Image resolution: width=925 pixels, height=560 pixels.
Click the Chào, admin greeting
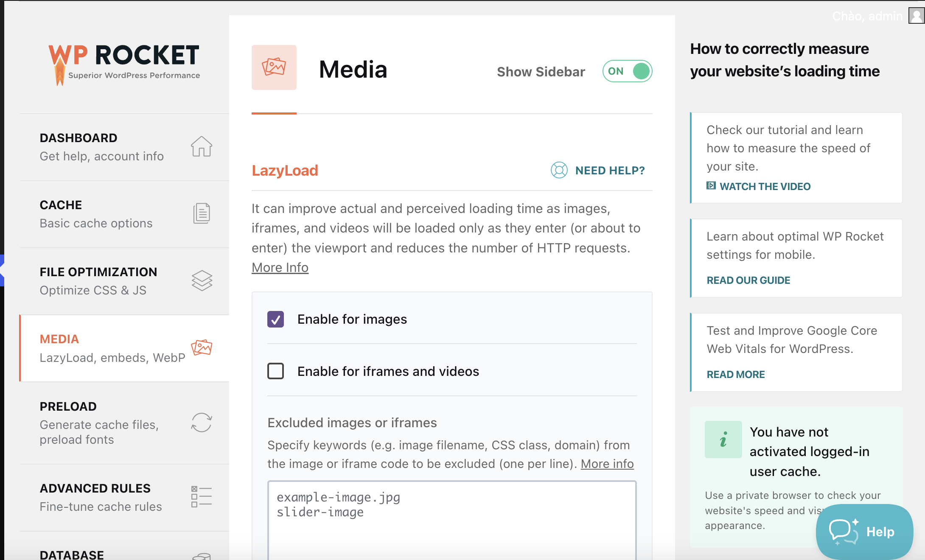[x=867, y=16]
